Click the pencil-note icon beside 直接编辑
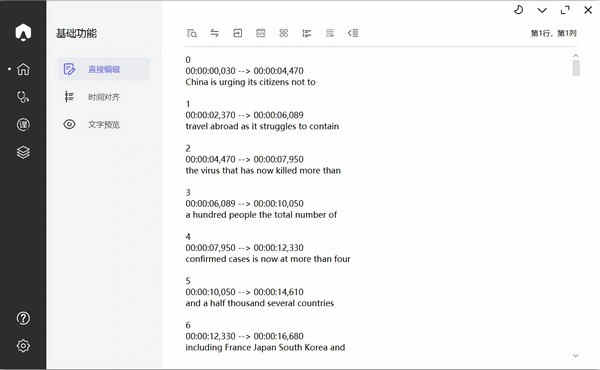Screen dimensions: 600x370 (69, 69)
